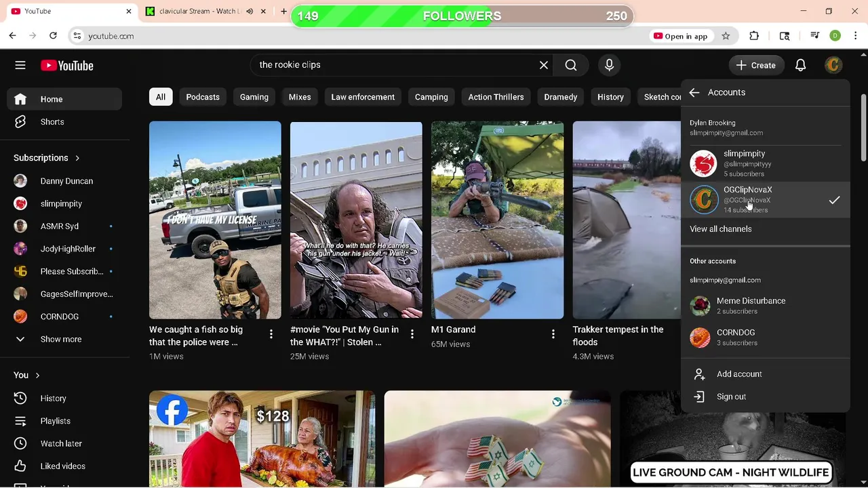The image size is (868, 488).
Task: Open the YouTube hamburger guide menu
Action: tap(20, 65)
